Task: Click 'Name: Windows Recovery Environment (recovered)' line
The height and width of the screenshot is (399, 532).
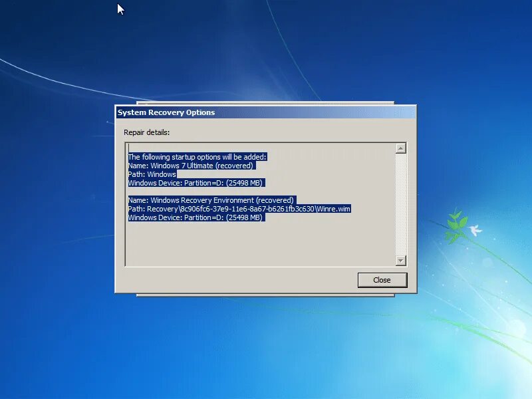Action: click(211, 200)
